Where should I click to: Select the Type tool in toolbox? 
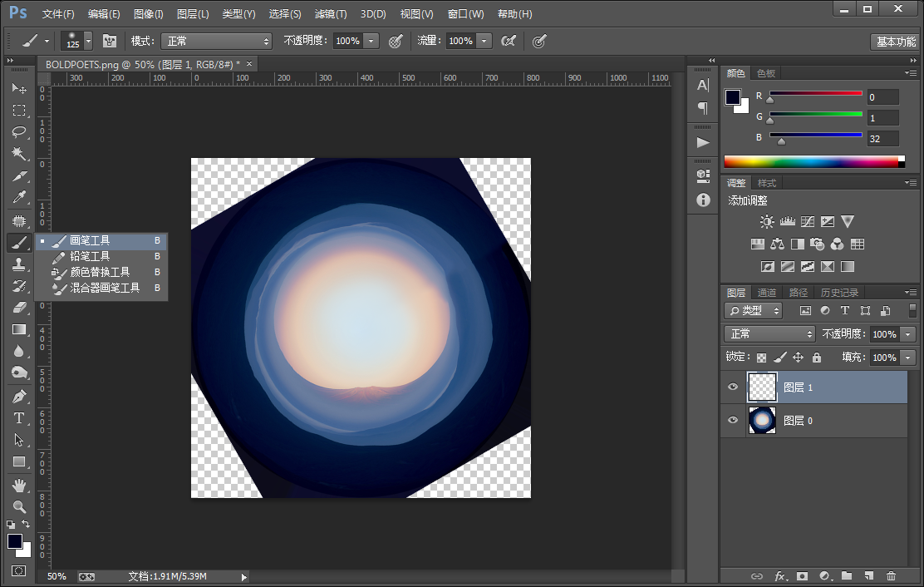tap(19, 418)
